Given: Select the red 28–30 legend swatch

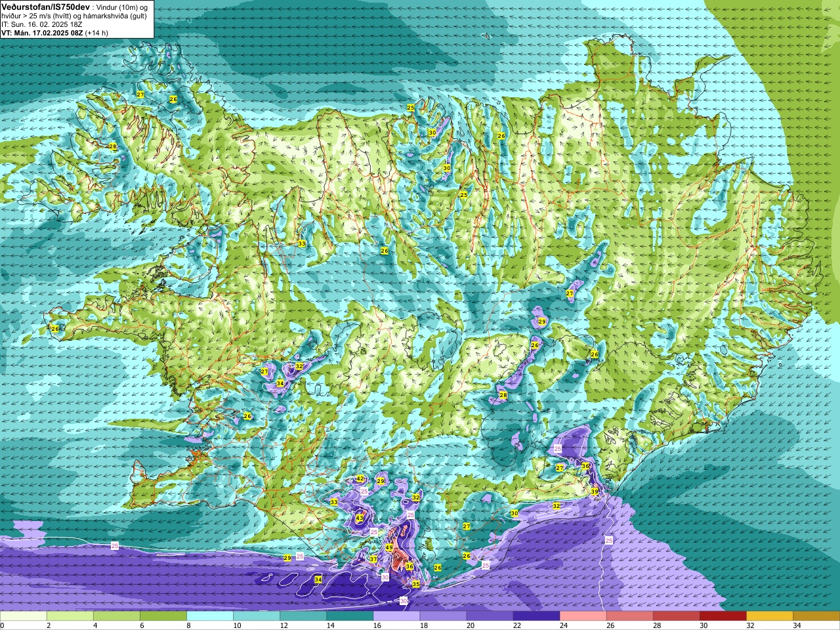Looking at the screenshot, I should point(677,616).
